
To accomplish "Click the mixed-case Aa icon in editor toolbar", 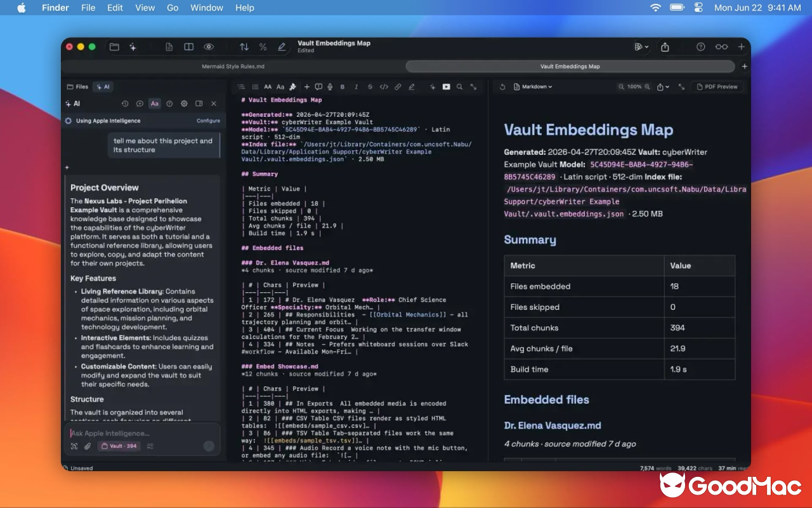I will coord(280,87).
